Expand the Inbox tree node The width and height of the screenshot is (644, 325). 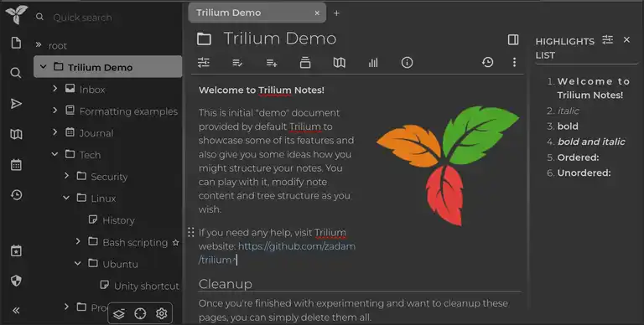tap(55, 88)
